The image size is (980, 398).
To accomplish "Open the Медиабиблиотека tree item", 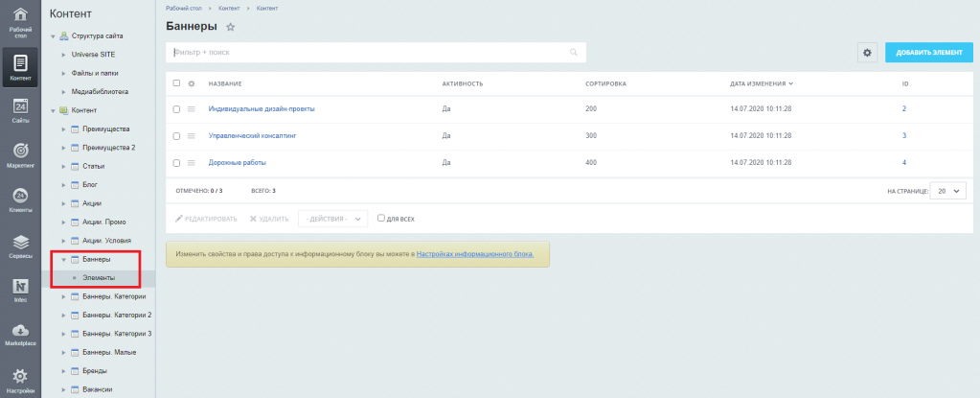I will [x=100, y=91].
